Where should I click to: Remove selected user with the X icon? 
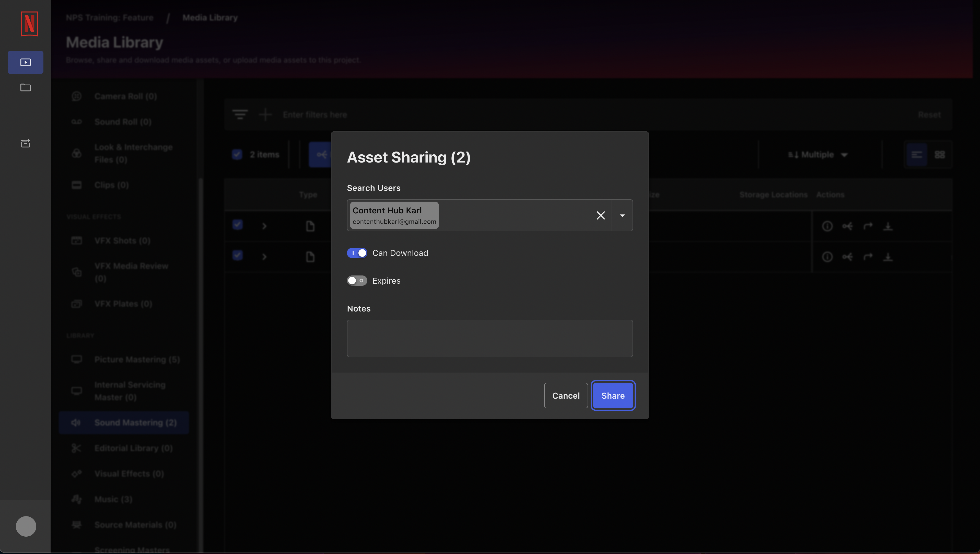(601, 215)
